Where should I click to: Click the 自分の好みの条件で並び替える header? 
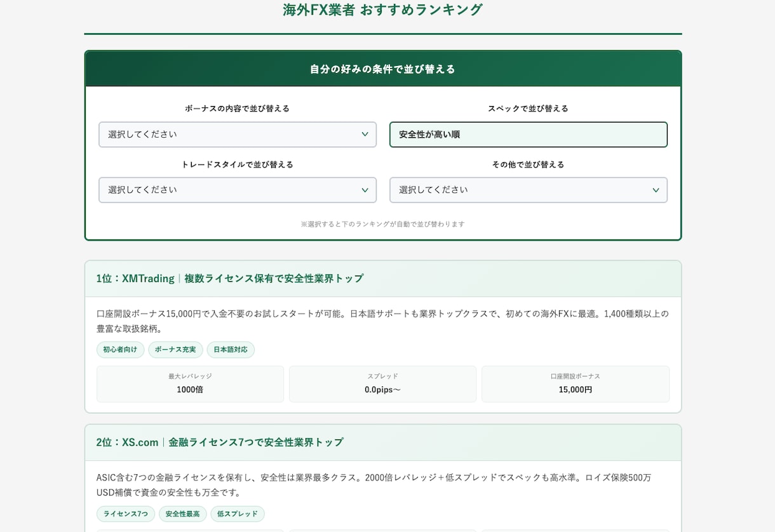tap(383, 69)
